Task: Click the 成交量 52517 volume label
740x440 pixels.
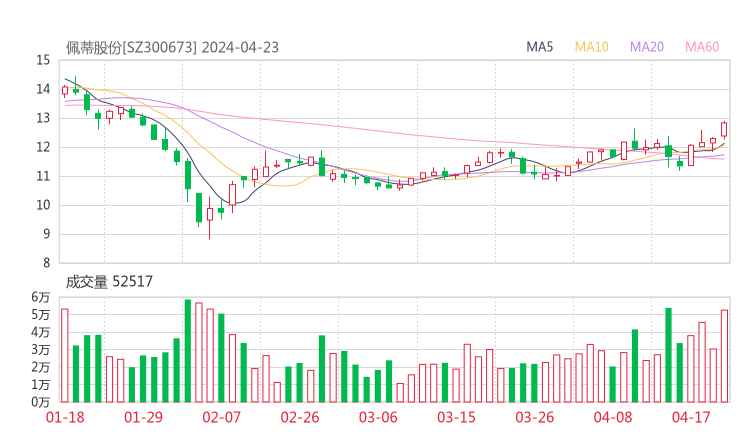Action: pyautogui.click(x=109, y=282)
